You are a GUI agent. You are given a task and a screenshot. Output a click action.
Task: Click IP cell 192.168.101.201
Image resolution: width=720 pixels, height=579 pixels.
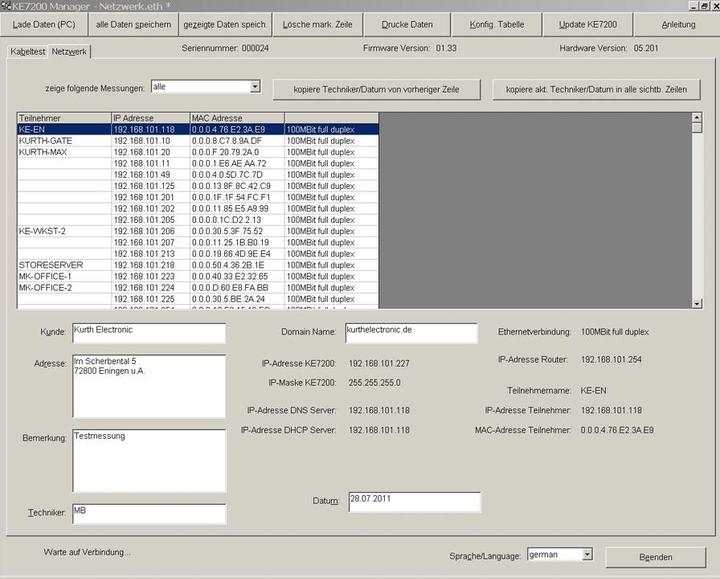[151, 197]
